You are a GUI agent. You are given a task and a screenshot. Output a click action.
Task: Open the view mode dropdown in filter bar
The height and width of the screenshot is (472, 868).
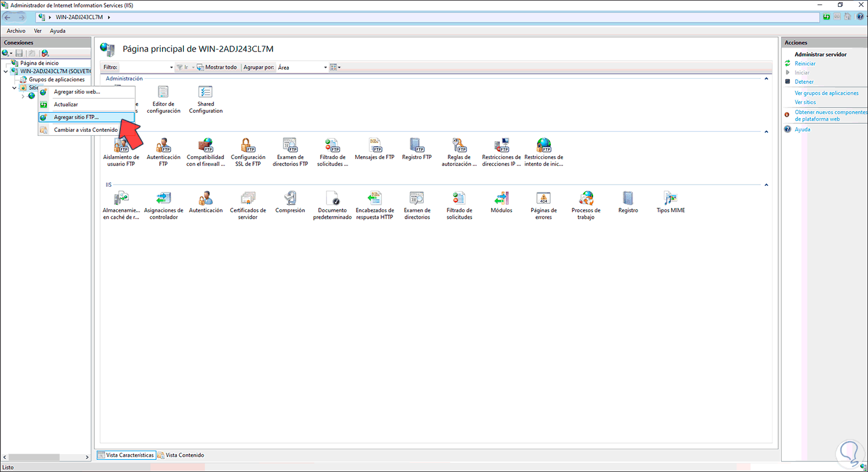[335, 67]
